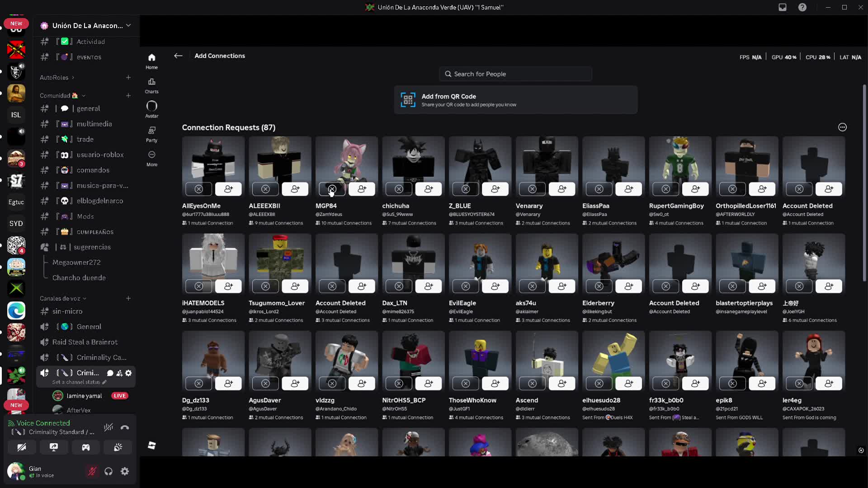Open the soundboard in the voice panel
The height and width of the screenshot is (488, 868).
(x=118, y=447)
